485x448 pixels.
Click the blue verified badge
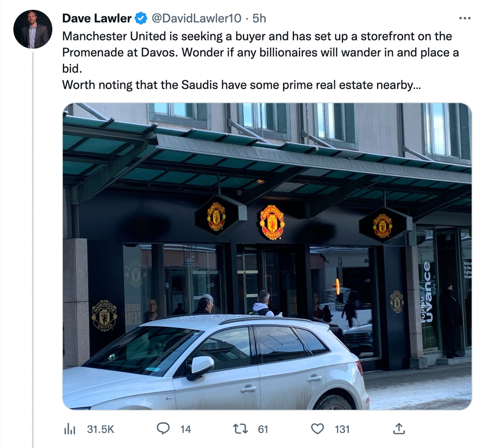[x=141, y=19]
